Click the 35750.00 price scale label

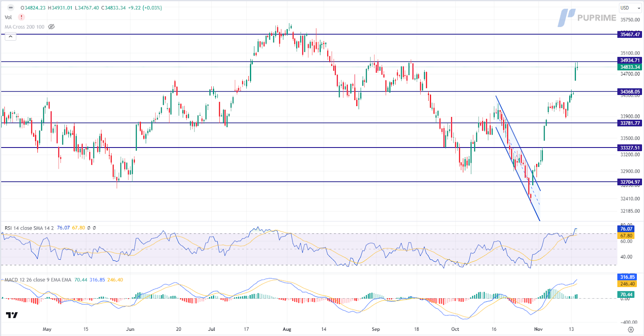coord(630,20)
